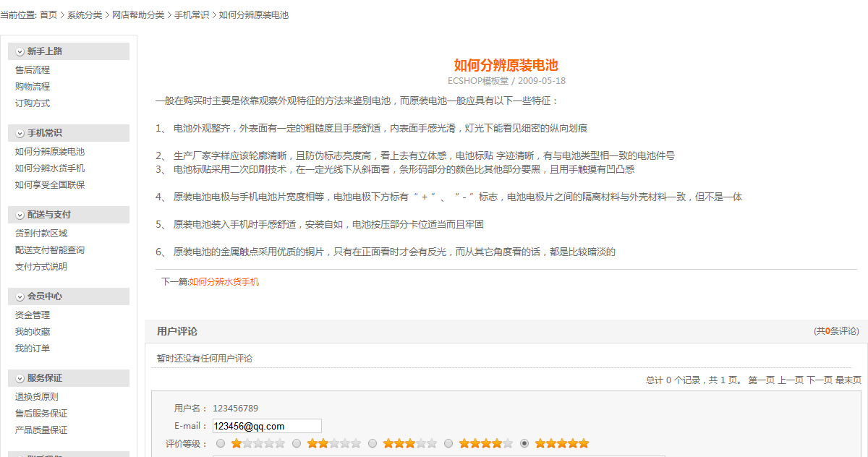Go to 首页 in the breadcrumb
The width and height of the screenshot is (868, 457).
[x=48, y=15]
